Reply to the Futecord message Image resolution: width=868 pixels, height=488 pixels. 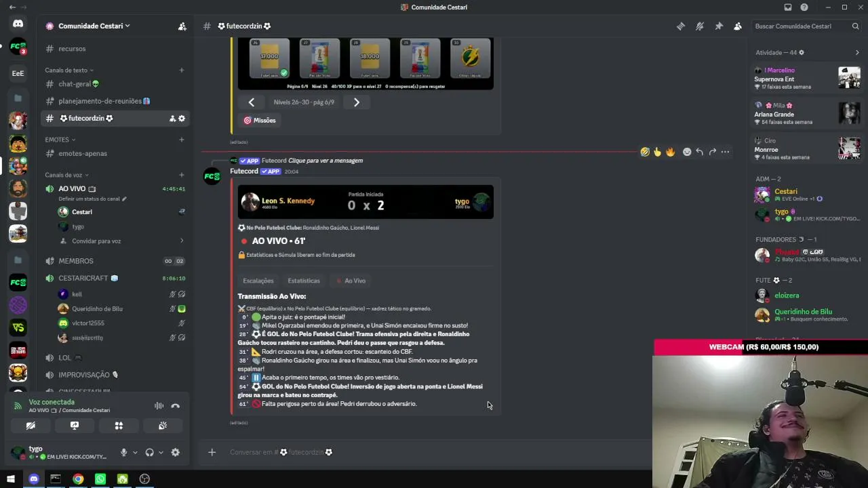[x=700, y=152]
